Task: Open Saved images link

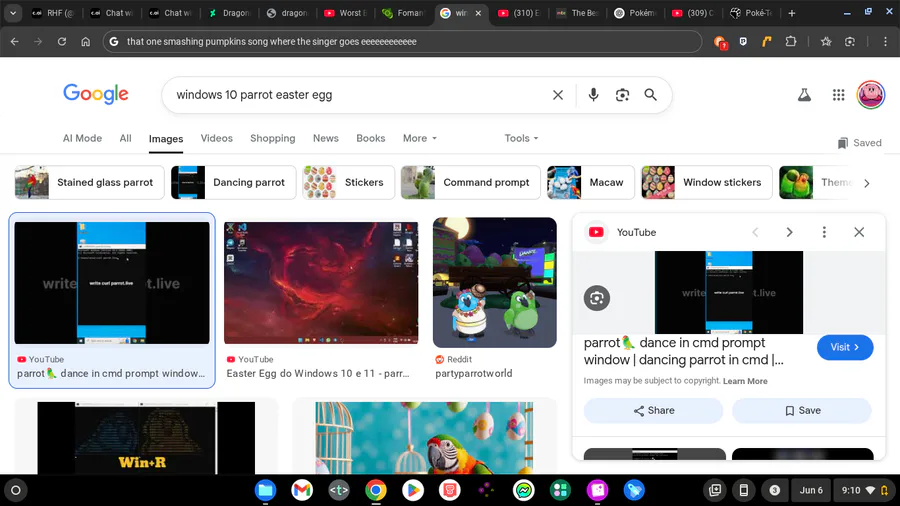Action: coord(859,143)
